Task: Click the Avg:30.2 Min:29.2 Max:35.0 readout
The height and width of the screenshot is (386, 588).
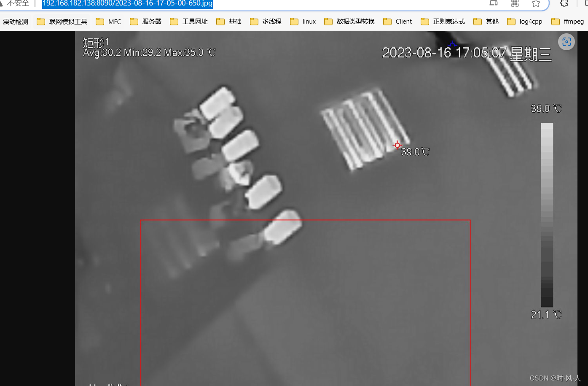Action: (x=149, y=53)
